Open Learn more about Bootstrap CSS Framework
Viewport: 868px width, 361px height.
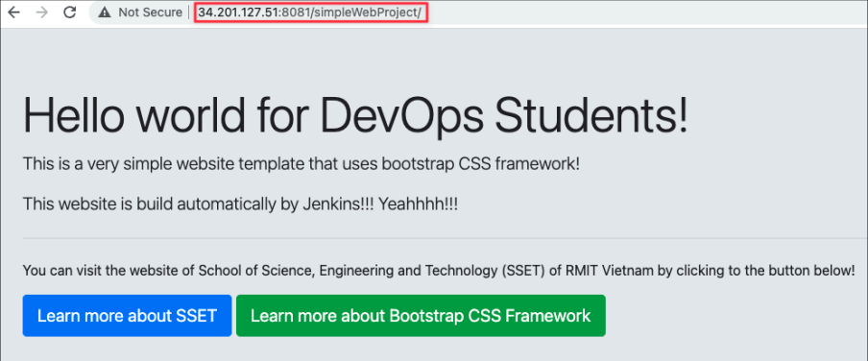coord(421,316)
